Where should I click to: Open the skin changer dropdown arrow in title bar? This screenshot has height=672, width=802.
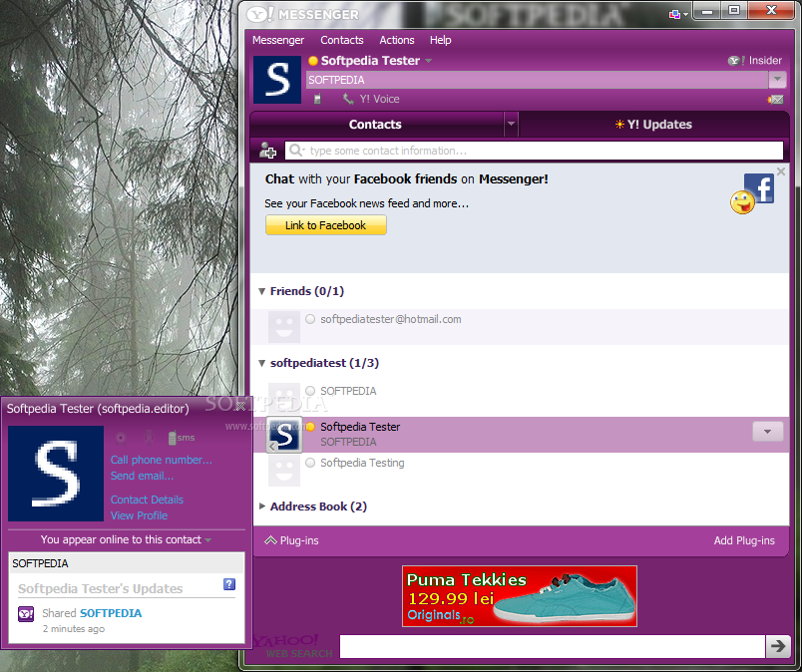[685, 14]
